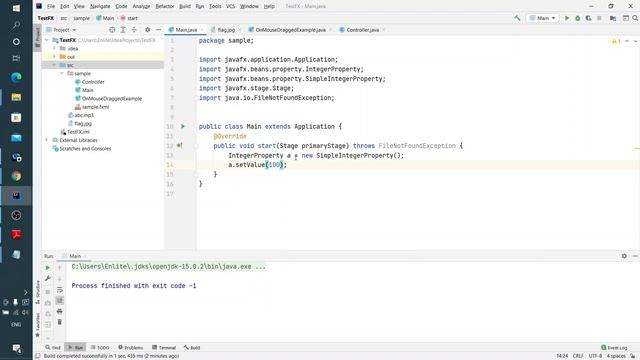Image resolution: width=640 pixels, height=360 pixels.
Task: Click the start method breadcrumb
Action: pos(129,18)
